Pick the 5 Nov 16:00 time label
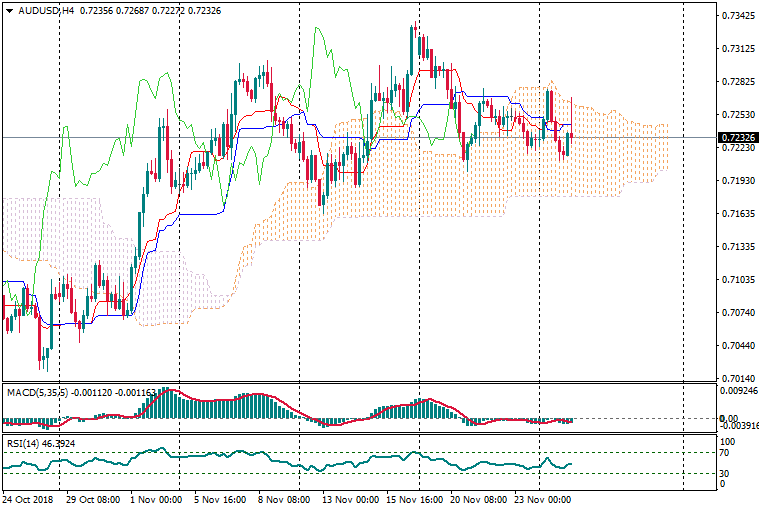 pos(220,498)
